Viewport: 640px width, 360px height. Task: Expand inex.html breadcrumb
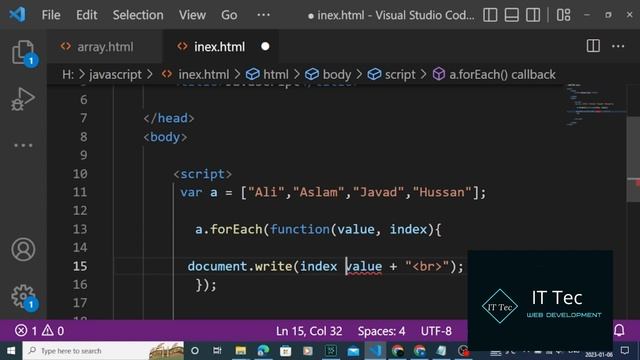click(196, 74)
